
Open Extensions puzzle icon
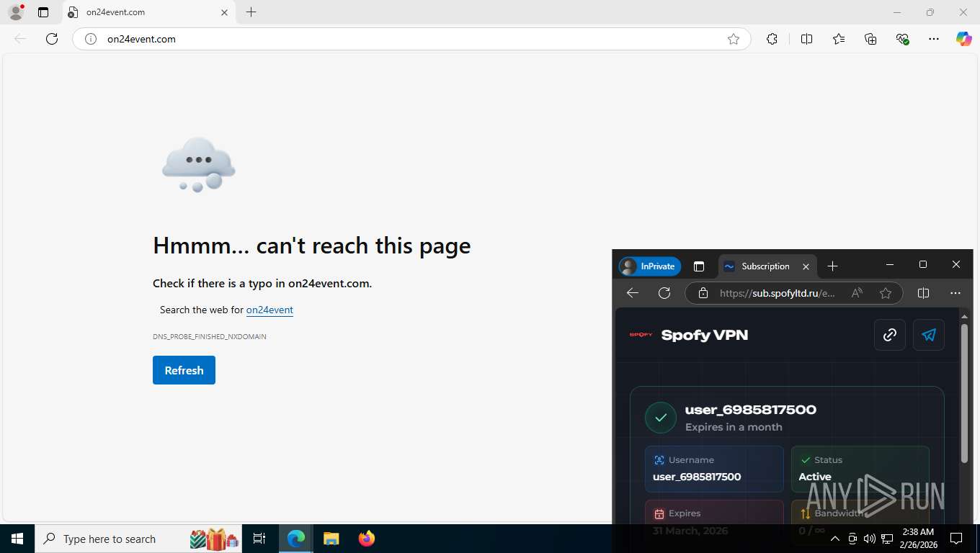[772, 39]
